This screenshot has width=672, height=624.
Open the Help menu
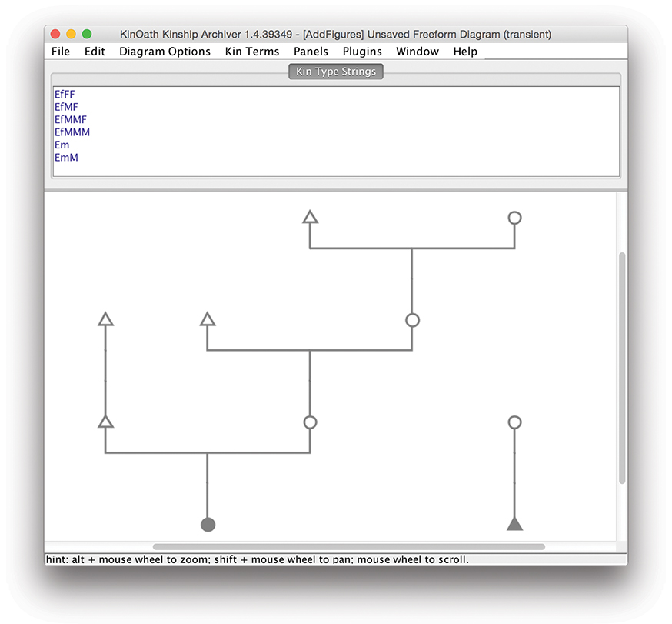click(x=465, y=52)
